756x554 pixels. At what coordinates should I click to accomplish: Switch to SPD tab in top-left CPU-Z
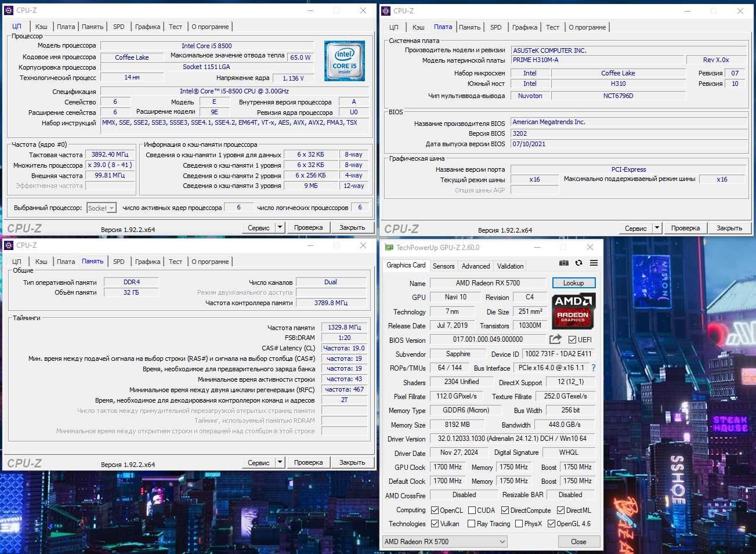118,27
